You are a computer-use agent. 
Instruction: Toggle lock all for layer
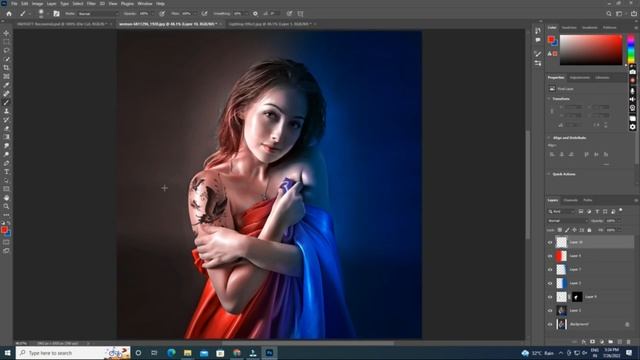[x=589, y=230]
